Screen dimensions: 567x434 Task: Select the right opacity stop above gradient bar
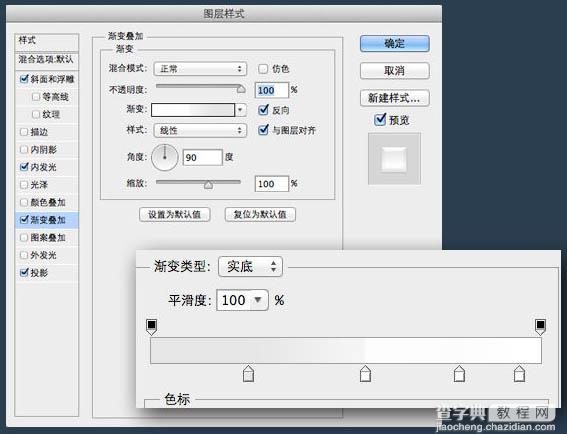[x=540, y=327]
